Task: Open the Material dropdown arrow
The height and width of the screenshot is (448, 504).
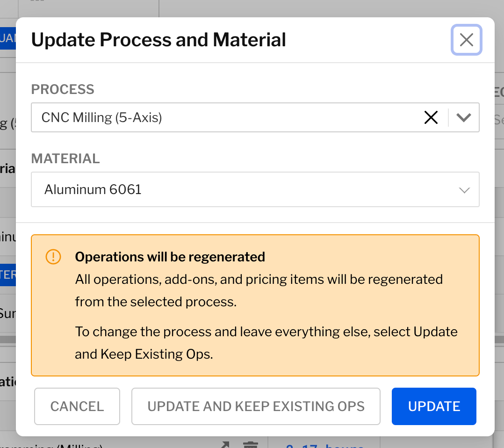Action: tap(464, 190)
